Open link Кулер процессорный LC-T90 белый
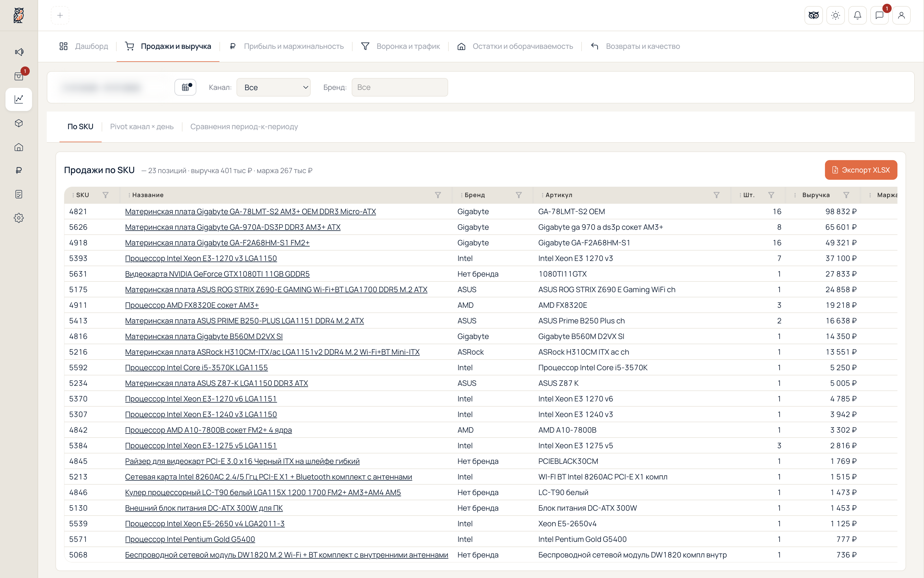This screenshot has width=924, height=578. (x=263, y=492)
